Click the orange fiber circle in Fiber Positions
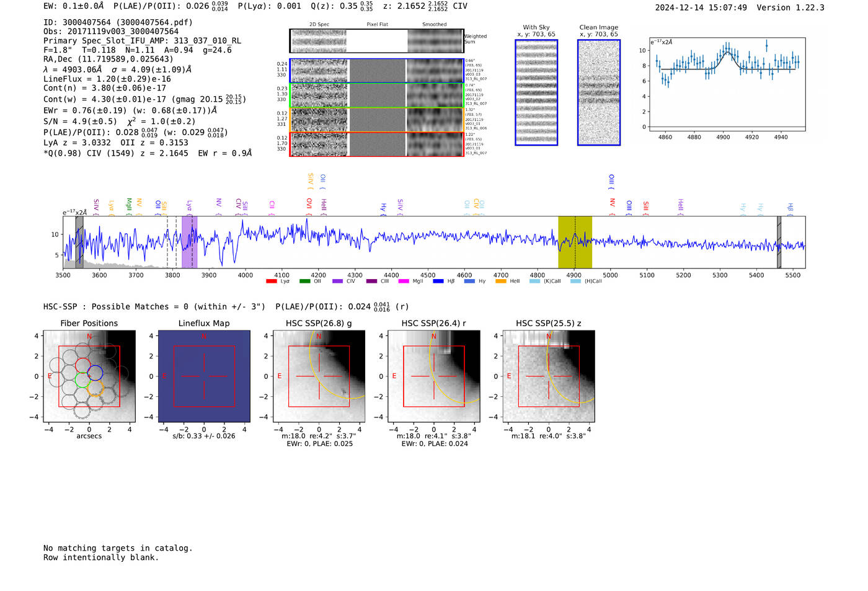868x591 pixels. click(95, 388)
